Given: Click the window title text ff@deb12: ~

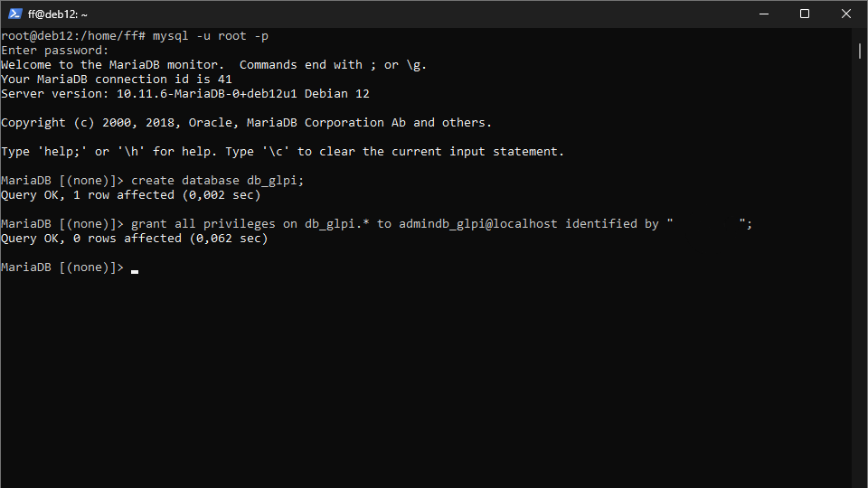Looking at the screenshot, I should point(58,14).
